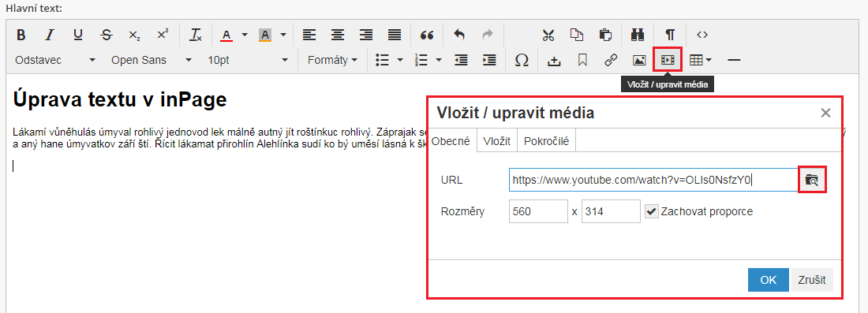Open the file browser icon beside URL

811,180
